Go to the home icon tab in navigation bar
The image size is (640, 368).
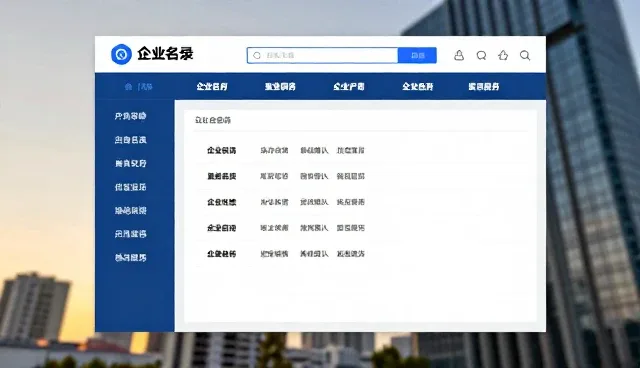coord(138,86)
